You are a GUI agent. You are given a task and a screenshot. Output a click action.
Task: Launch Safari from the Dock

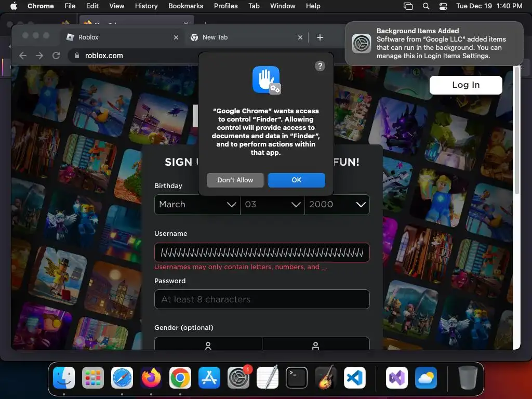pyautogui.click(x=122, y=378)
